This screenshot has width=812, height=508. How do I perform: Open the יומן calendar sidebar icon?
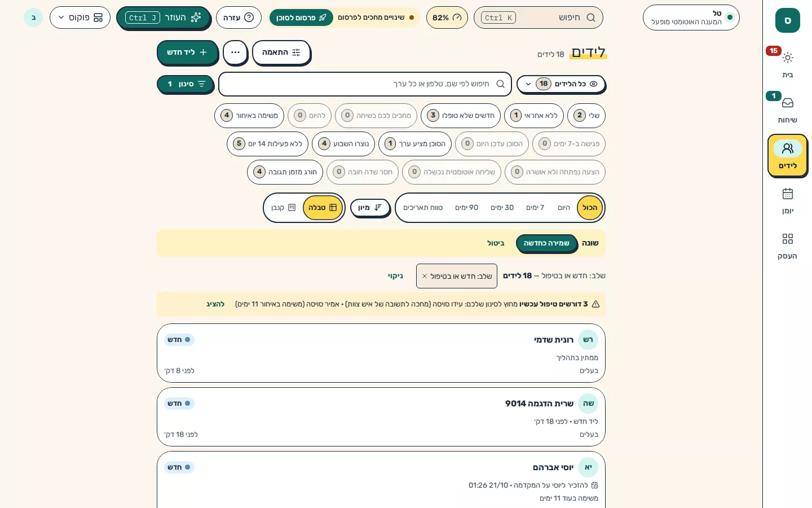click(x=787, y=194)
